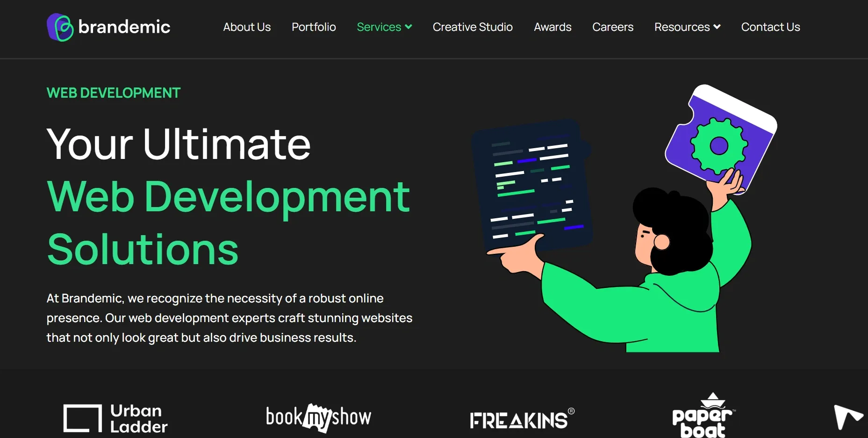Click the green gear icon in illustration
This screenshot has height=438, width=868.
pyautogui.click(x=718, y=146)
